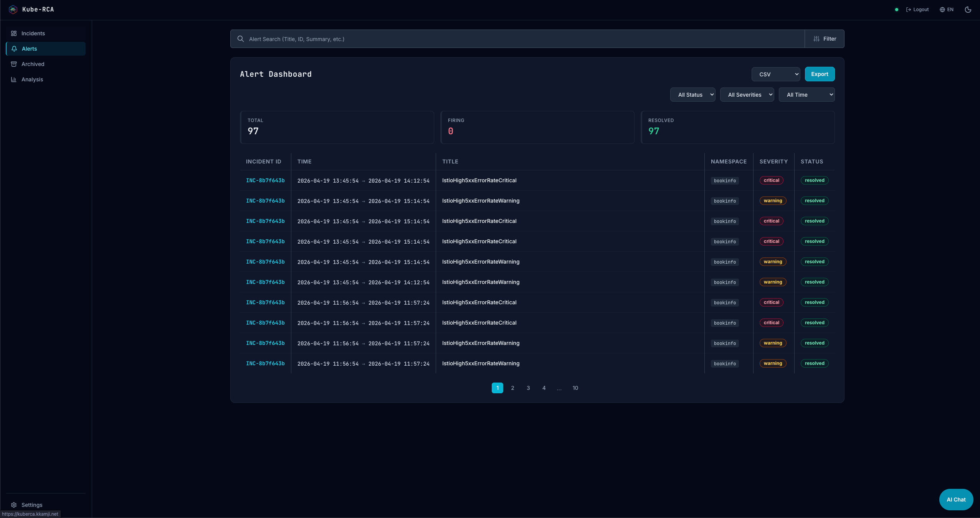Click the Analysis bar chart icon
This screenshot has height=518, width=980.
(x=14, y=79)
